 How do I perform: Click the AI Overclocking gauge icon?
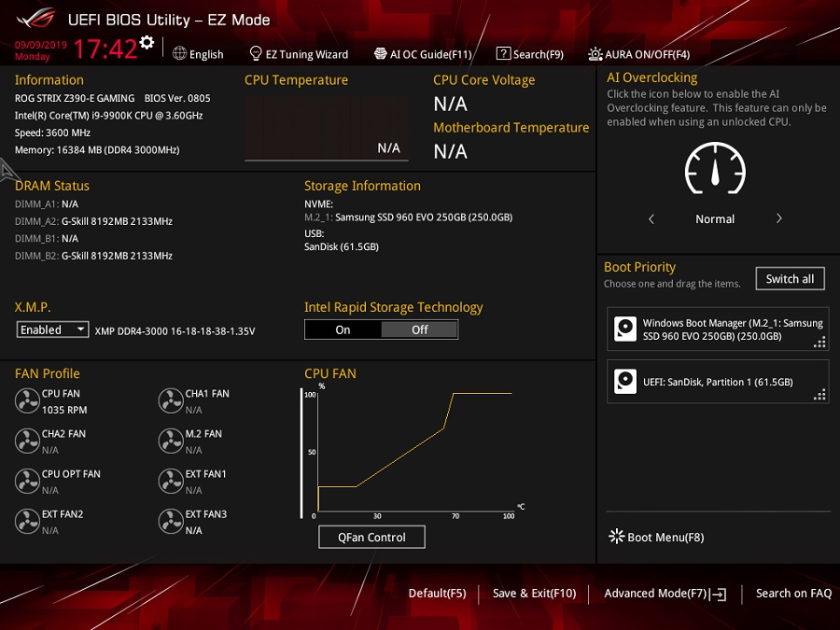point(715,168)
